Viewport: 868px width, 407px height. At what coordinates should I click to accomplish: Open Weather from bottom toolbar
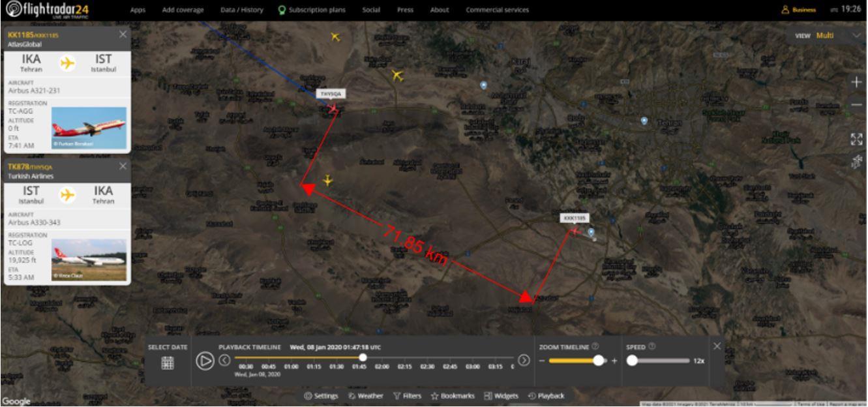(x=365, y=396)
